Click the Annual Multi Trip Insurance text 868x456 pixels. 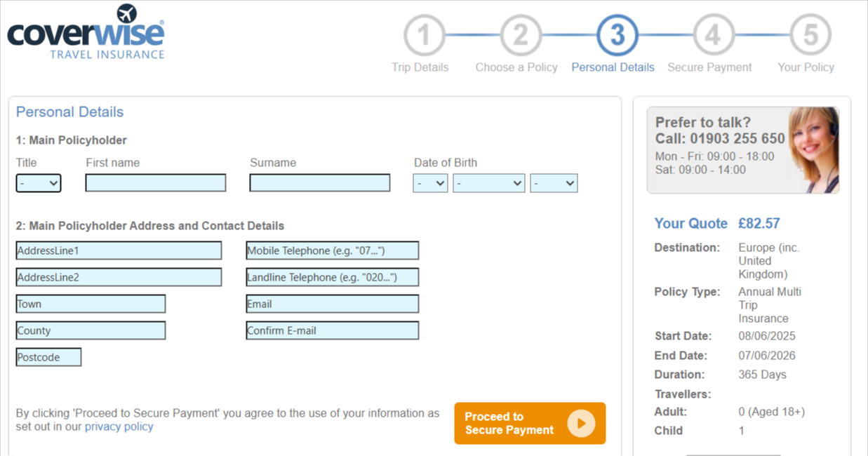point(770,305)
